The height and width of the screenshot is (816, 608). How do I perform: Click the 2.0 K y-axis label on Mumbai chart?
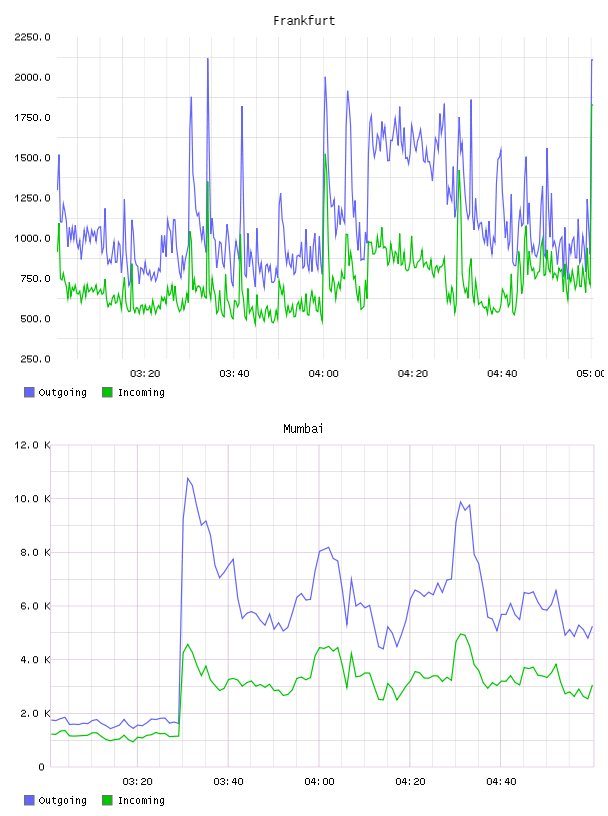35,713
